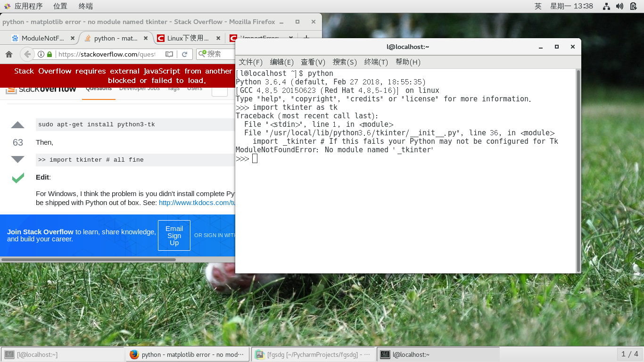Open the network status icon
Screen dimensions: 644x362
(x=607, y=6)
